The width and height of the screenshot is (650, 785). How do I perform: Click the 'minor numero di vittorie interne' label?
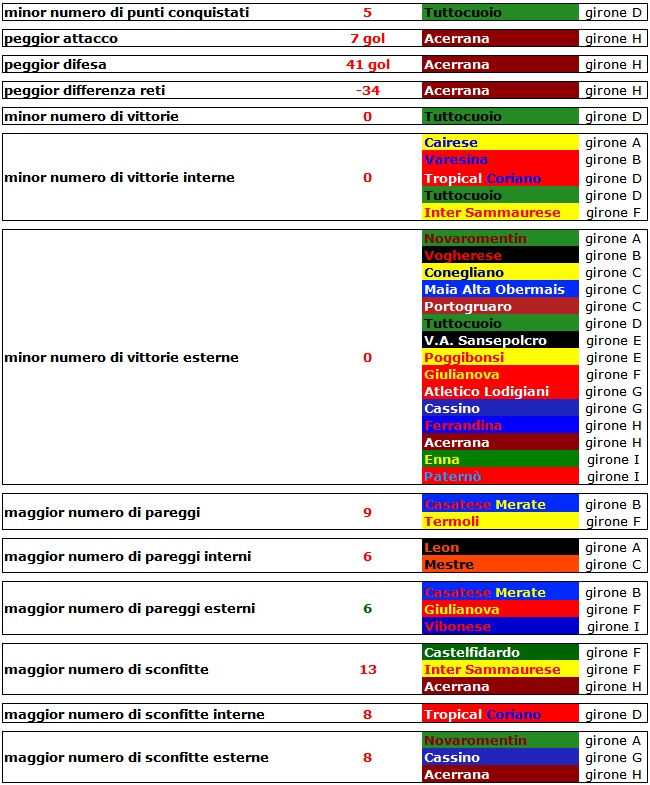coord(119,178)
